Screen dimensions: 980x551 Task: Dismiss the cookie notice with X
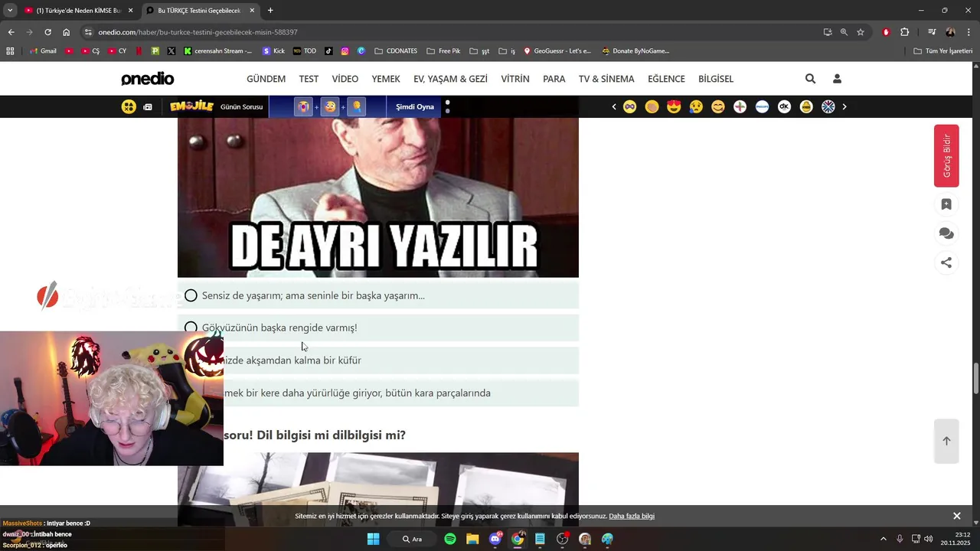pyautogui.click(x=956, y=516)
